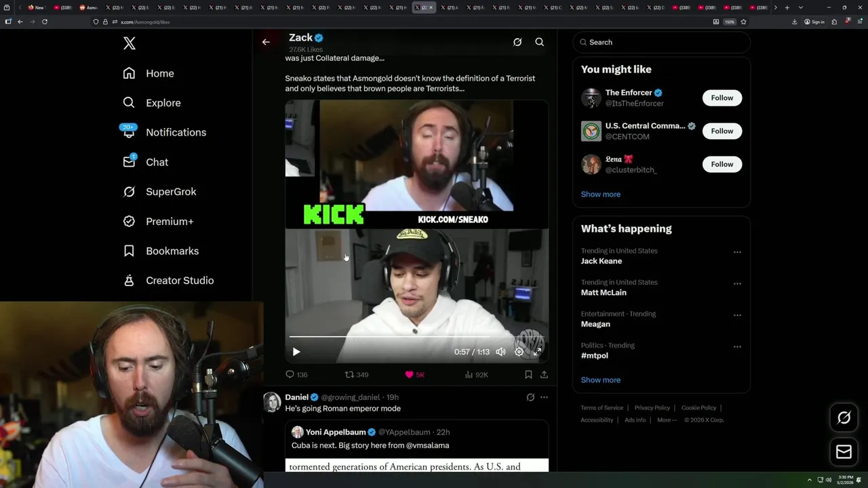Follow U.S. Central Command
Screen dimensions: 868x488
pos(722,131)
